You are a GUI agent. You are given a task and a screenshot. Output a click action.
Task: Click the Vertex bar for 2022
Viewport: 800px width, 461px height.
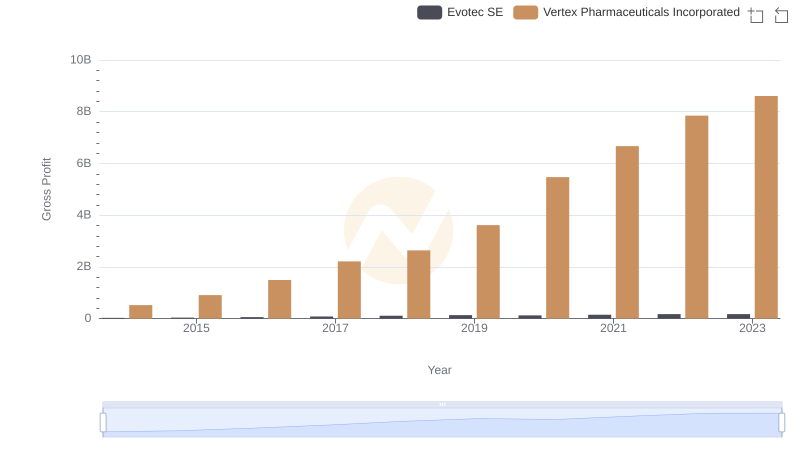click(696, 217)
